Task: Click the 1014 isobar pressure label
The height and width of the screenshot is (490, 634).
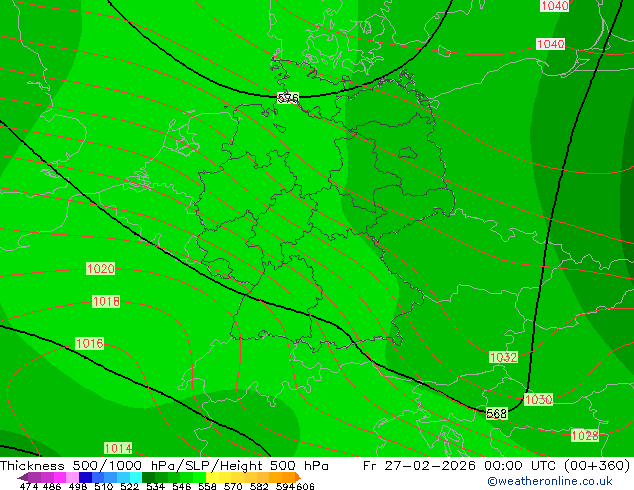Action: pos(118,448)
